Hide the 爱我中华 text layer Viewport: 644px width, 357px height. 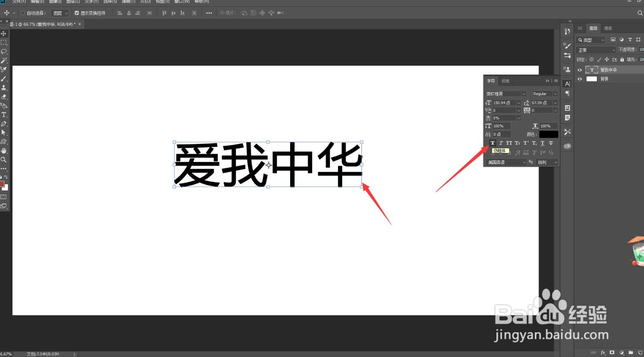tap(580, 70)
